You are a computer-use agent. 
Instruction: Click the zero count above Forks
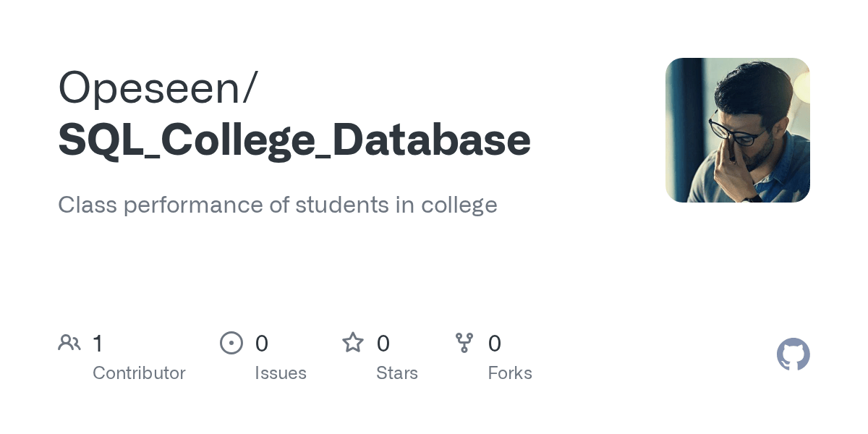495,343
